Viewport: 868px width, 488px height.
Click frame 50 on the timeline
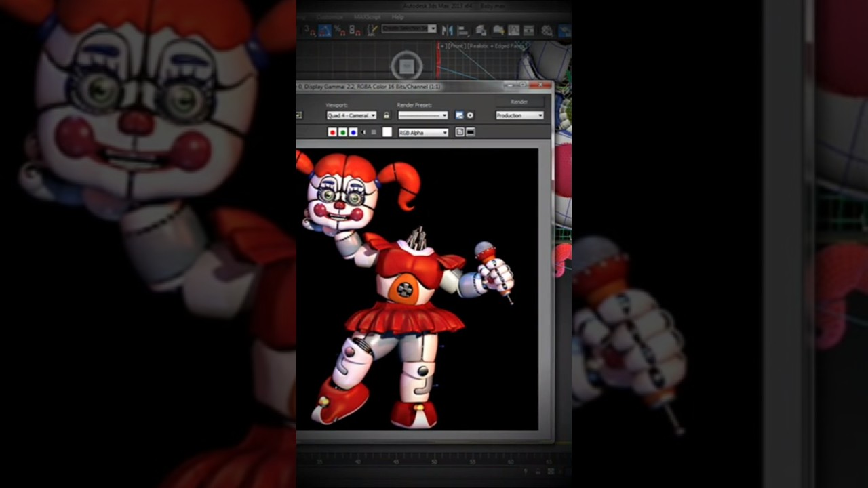coord(434,462)
